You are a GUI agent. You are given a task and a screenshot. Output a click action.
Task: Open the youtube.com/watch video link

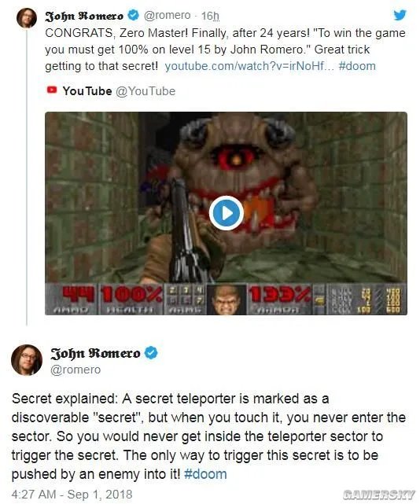(249, 66)
